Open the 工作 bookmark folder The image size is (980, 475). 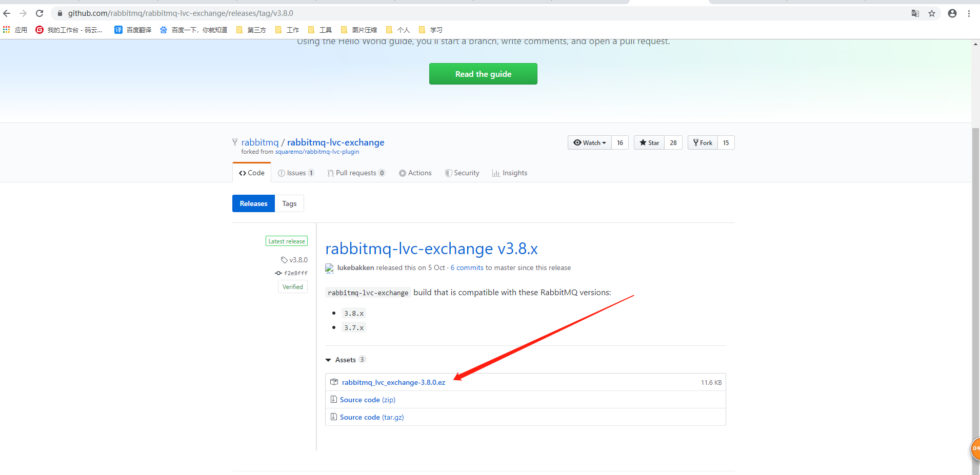[x=287, y=30]
